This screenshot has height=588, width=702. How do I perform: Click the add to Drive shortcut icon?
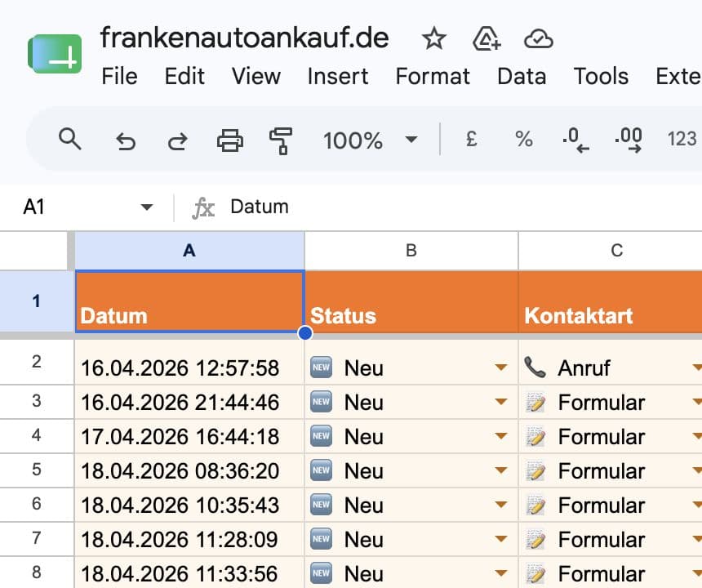pyautogui.click(x=487, y=38)
